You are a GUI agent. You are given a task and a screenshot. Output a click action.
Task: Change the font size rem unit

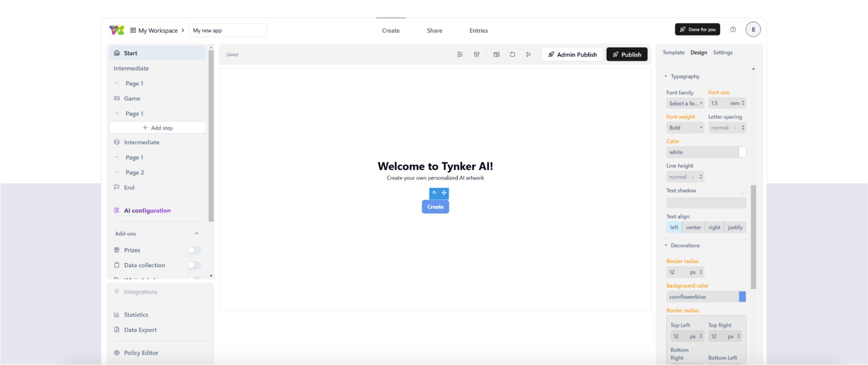(x=737, y=103)
